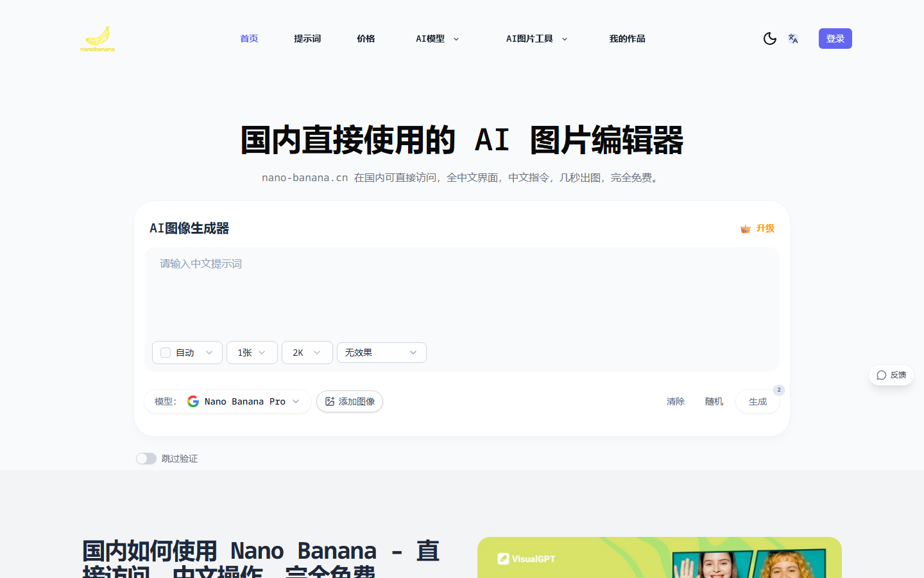
Task: Open the 价格 pricing page
Action: coord(366,39)
